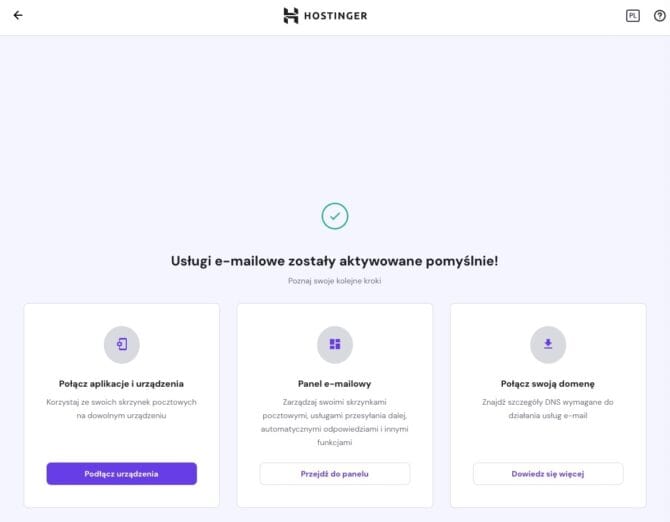
Task: Click the 'Połącz aplikacje i urządzenia' heading
Action: click(x=122, y=383)
